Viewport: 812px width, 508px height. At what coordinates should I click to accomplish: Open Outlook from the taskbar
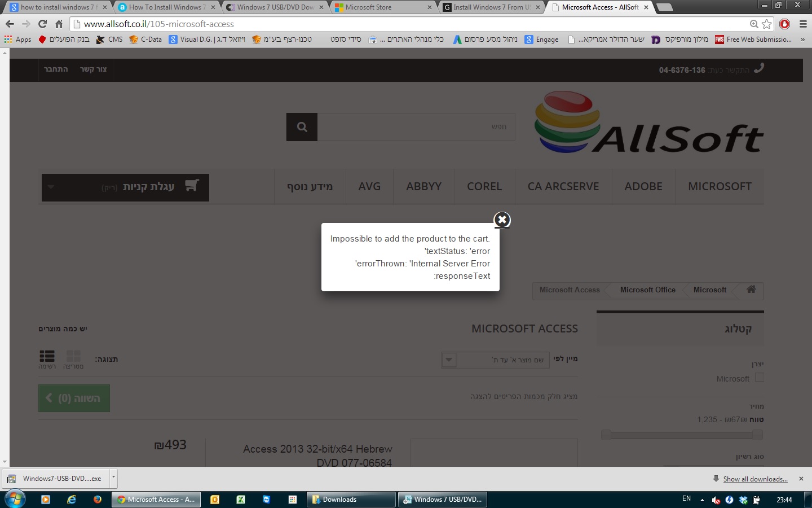[215, 500]
